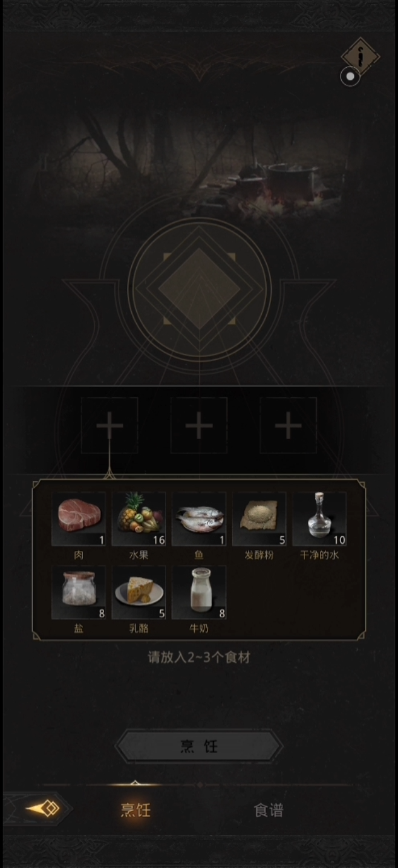Image resolution: width=398 pixels, height=868 pixels.
Task: Tap the back arrow icon at bottom left
Action: point(42,809)
